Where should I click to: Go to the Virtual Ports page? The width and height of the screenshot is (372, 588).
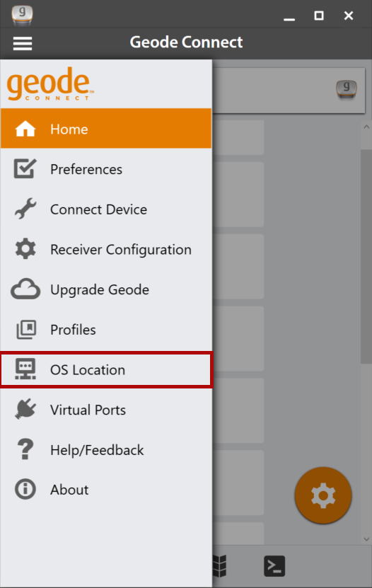tap(106, 410)
